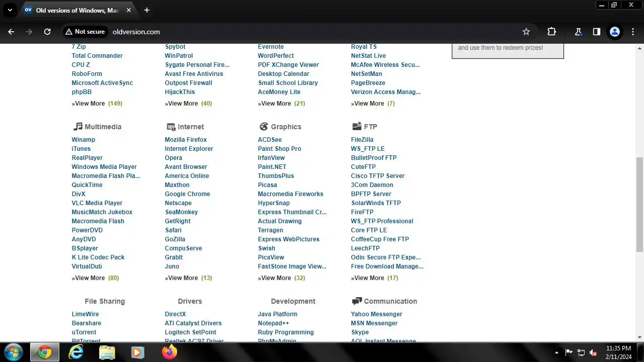Open the Cisco TFTP Server link
The image size is (644, 362).
click(x=378, y=176)
